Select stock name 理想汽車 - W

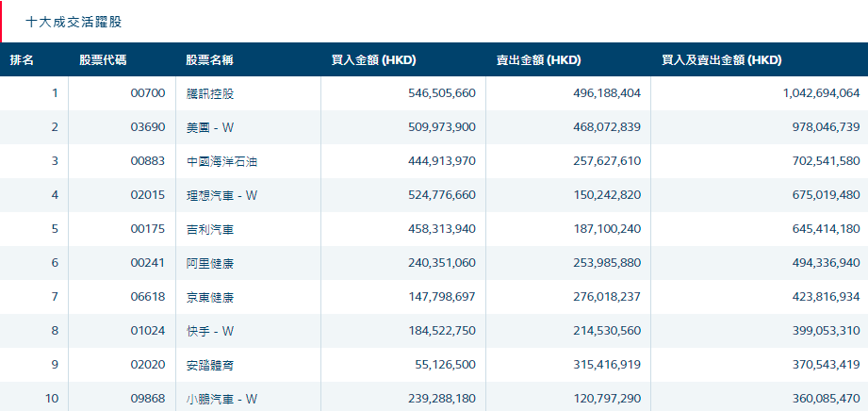click(222, 195)
